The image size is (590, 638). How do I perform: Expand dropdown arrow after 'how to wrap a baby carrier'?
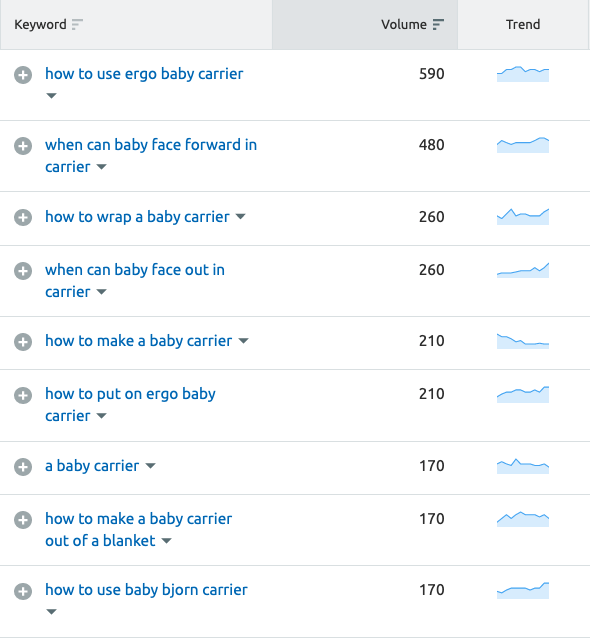pyautogui.click(x=240, y=216)
